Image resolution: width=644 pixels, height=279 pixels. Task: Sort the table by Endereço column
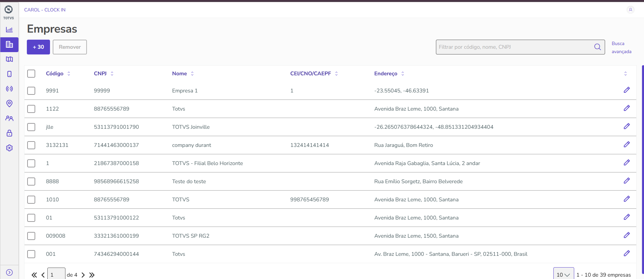tap(403, 74)
